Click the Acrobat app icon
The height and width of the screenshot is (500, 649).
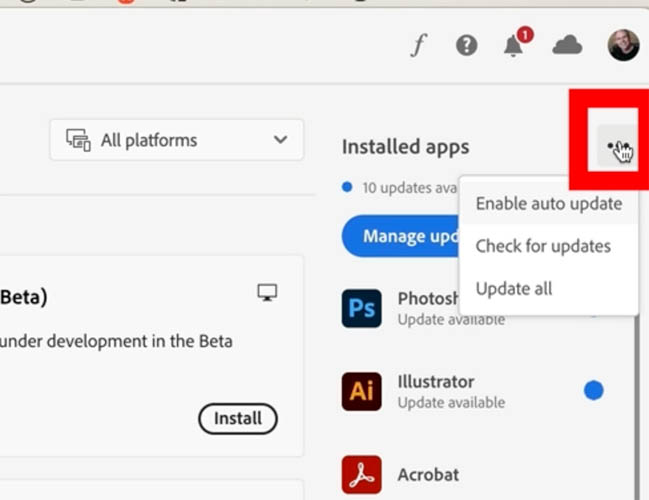[361, 474]
